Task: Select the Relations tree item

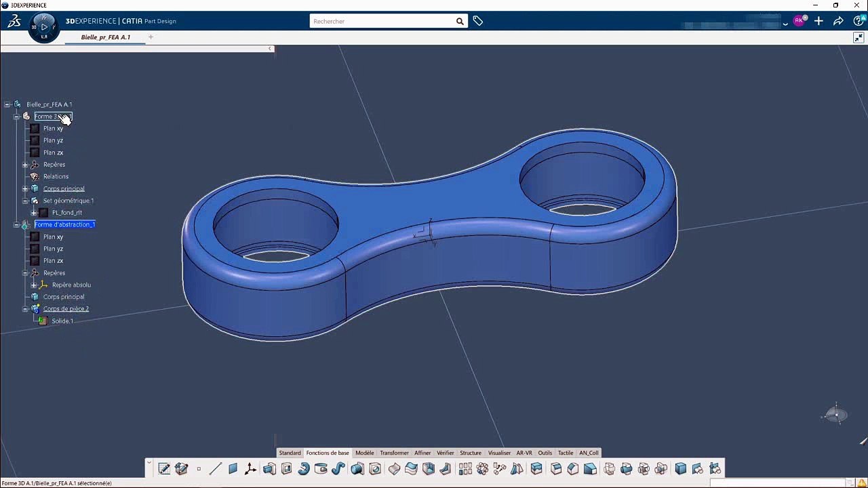Action: click(56, 176)
